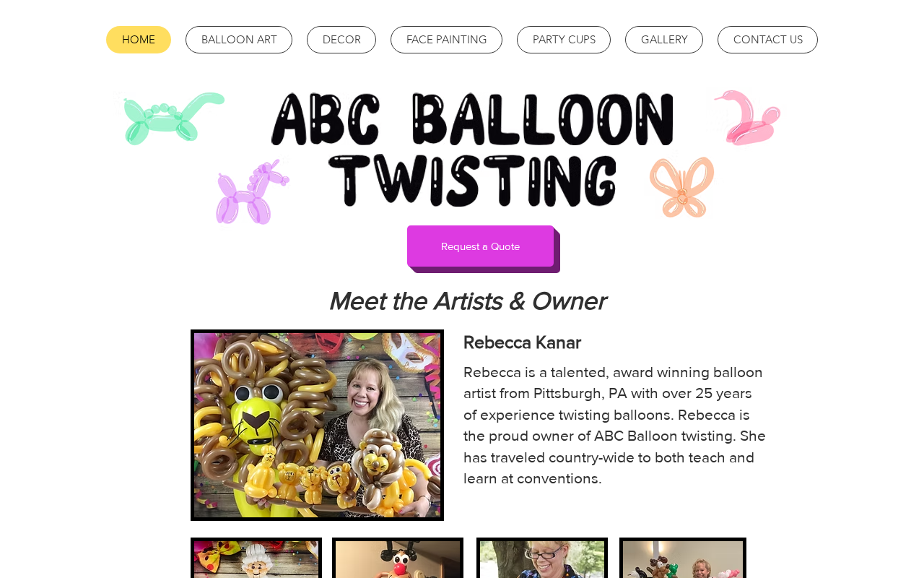Open the Face Painting page
Image resolution: width=924 pixels, height=578 pixels.
click(x=446, y=40)
